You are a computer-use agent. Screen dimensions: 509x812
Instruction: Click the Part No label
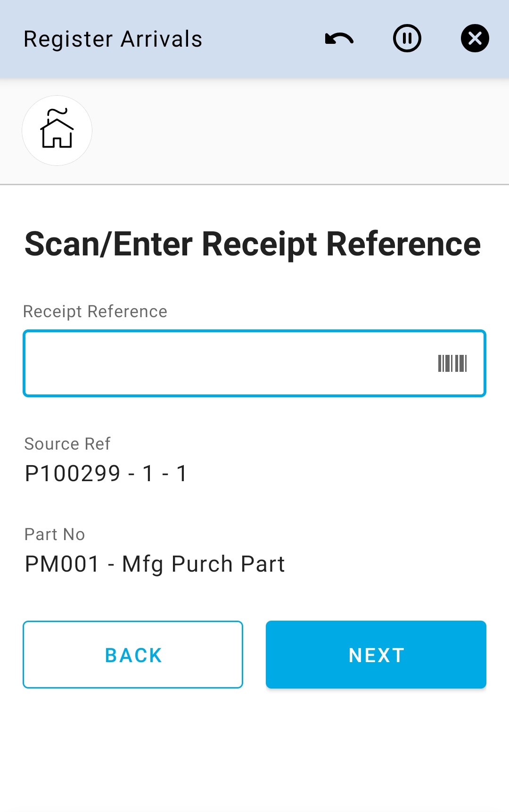[55, 534]
